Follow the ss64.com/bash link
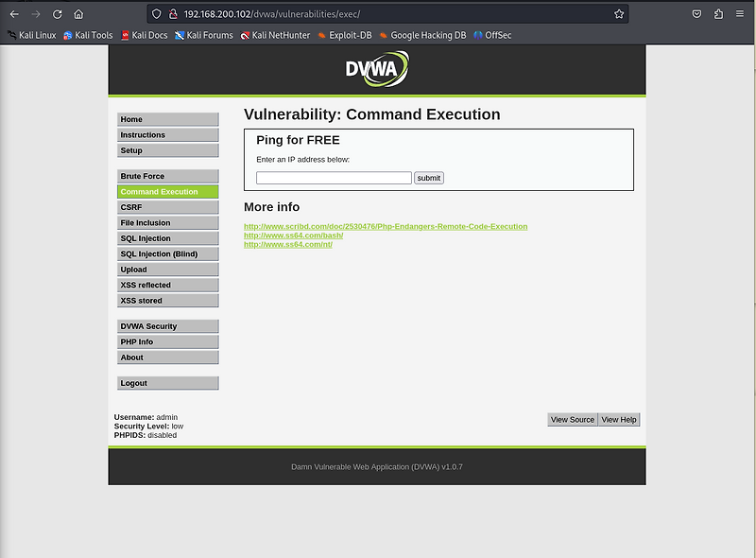Image resolution: width=756 pixels, height=558 pixels. coord(294,235)
